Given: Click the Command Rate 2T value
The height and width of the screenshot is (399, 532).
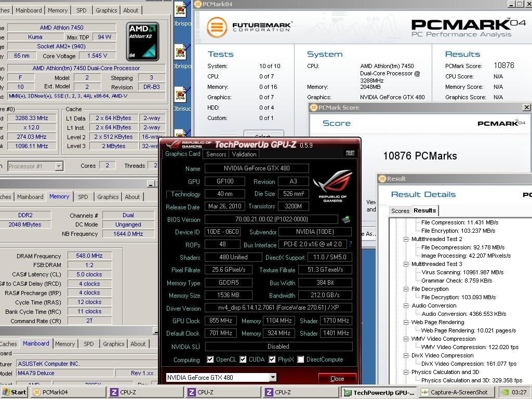Looking at the screenshot, I should coord(89,321).
